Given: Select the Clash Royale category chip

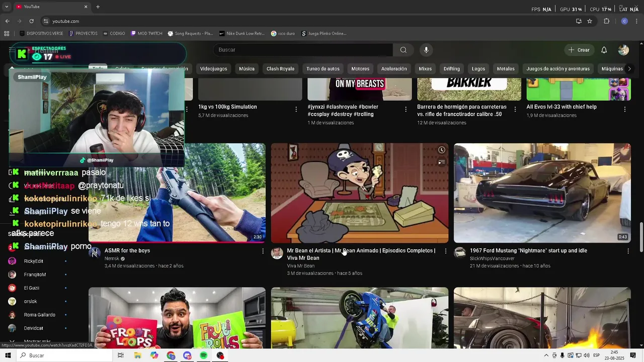Looking at the screenshot, I should tap(280, 69).
